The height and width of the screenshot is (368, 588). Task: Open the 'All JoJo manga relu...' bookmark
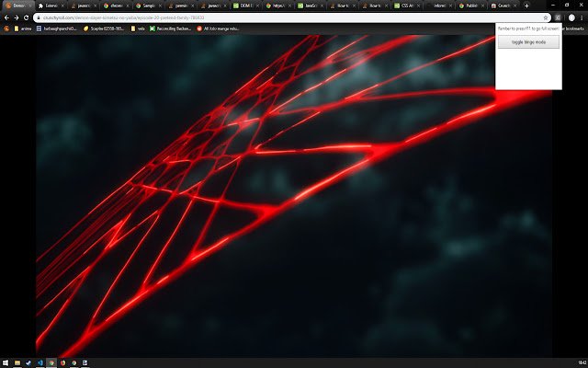218,29
